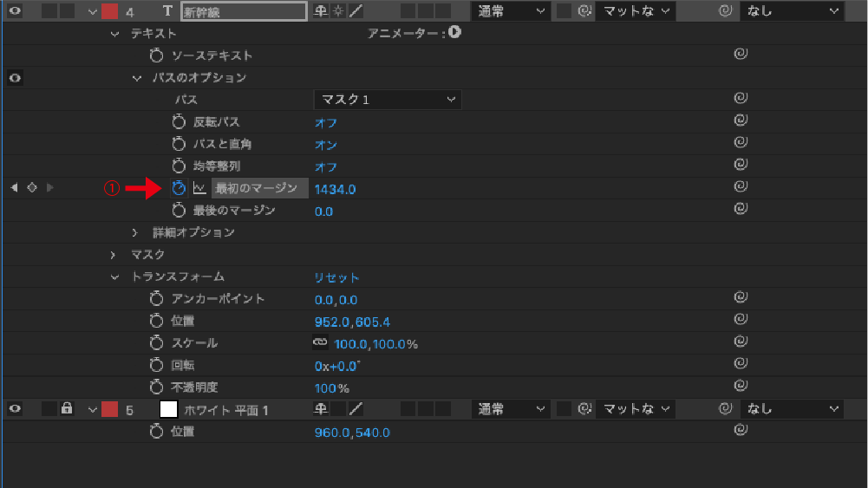This screenshot has height=488, width=868.
Task: Open パス dropdown showing マスク 1
Action: click(x=388, y=100)
